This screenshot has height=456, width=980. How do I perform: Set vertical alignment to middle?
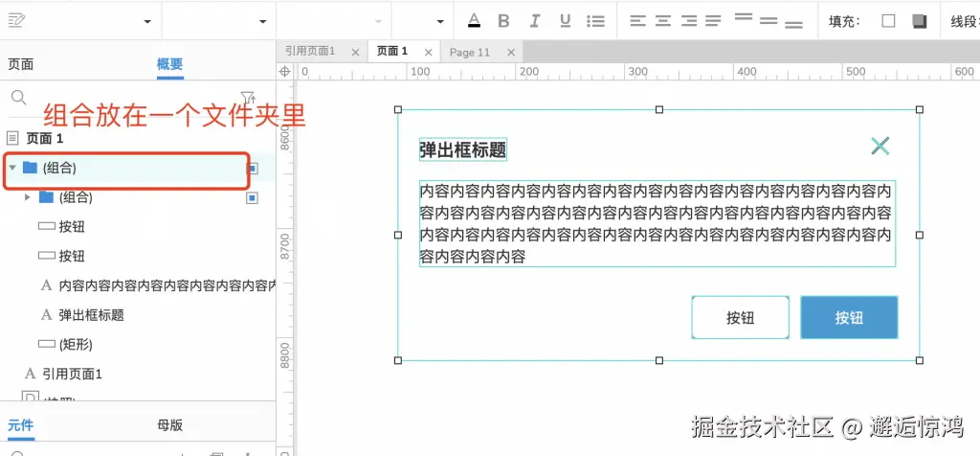[768, 21]
